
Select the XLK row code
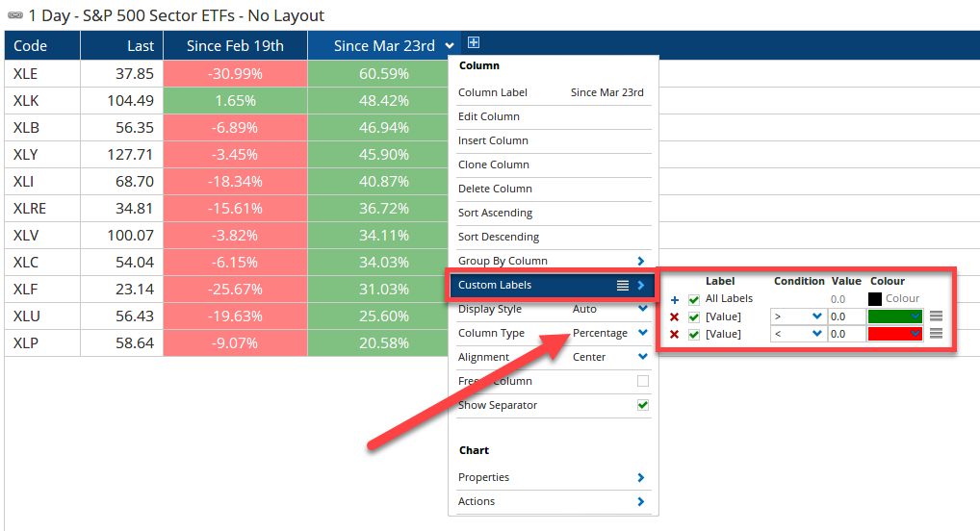(42, 101)
